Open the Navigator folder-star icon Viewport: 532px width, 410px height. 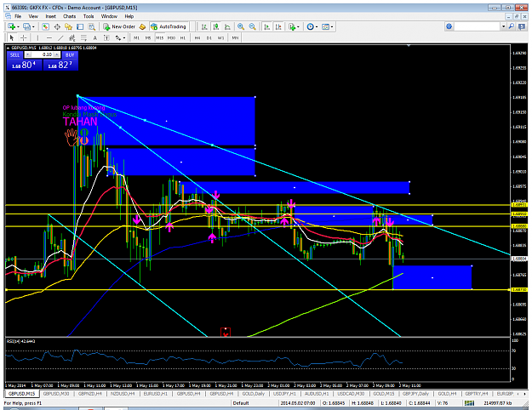(x=69, y=26)
